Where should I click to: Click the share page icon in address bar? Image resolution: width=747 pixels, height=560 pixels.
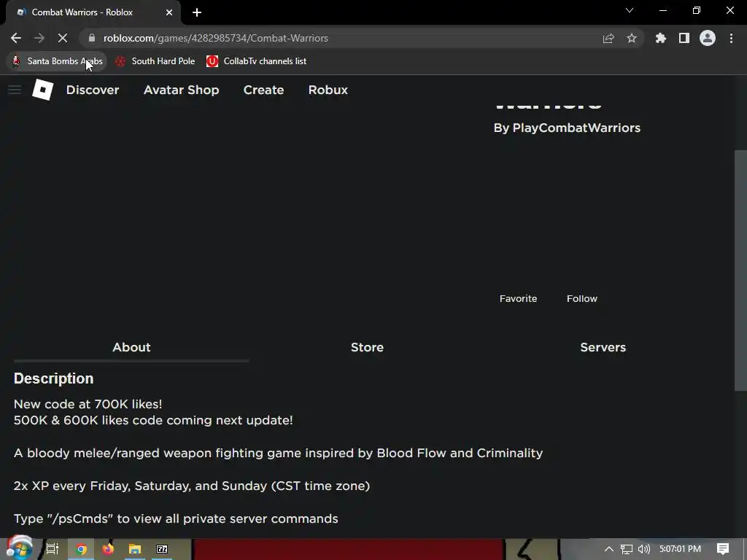coord(608,38)
